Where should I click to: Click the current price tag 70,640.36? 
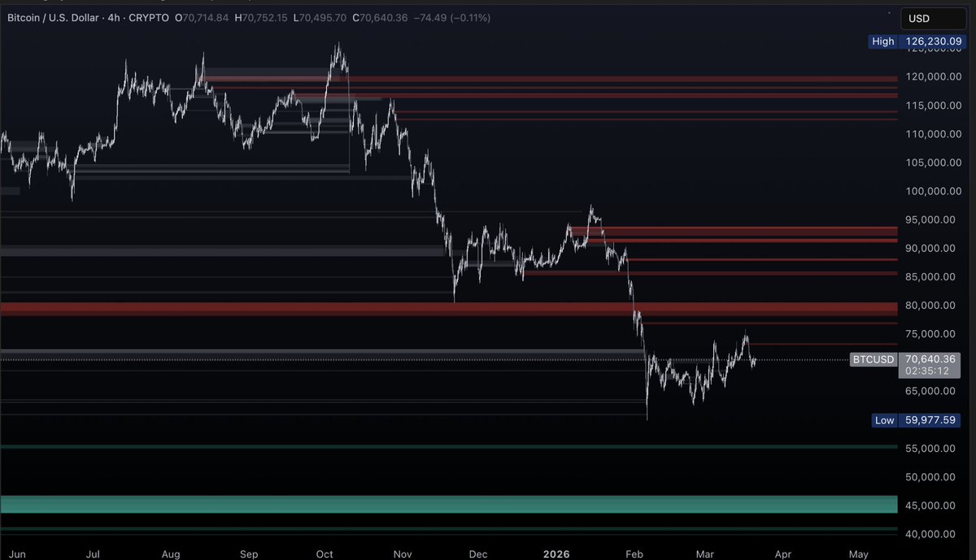pyautogui.click(x=929, y=358)
